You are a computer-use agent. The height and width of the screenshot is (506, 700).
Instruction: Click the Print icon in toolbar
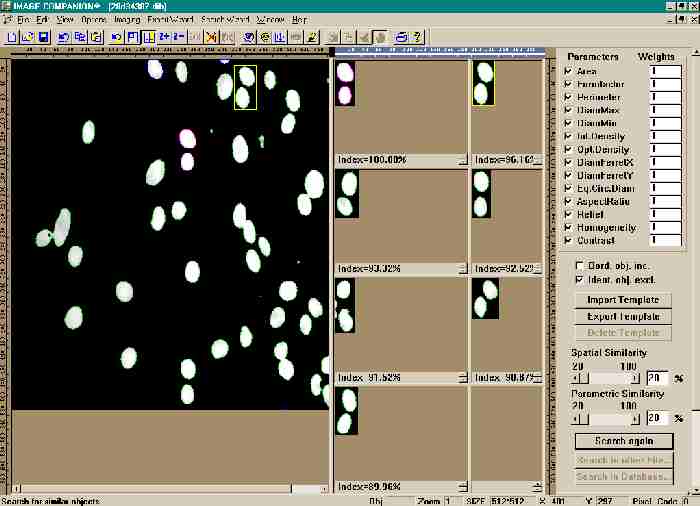coord(400,37)
